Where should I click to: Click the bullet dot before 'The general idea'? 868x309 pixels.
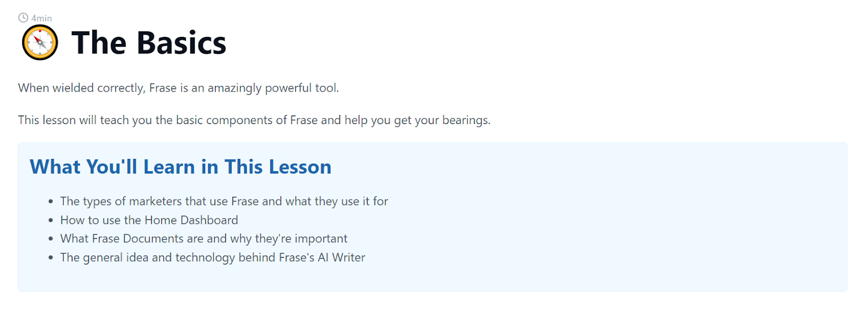(x=50, y=258)
